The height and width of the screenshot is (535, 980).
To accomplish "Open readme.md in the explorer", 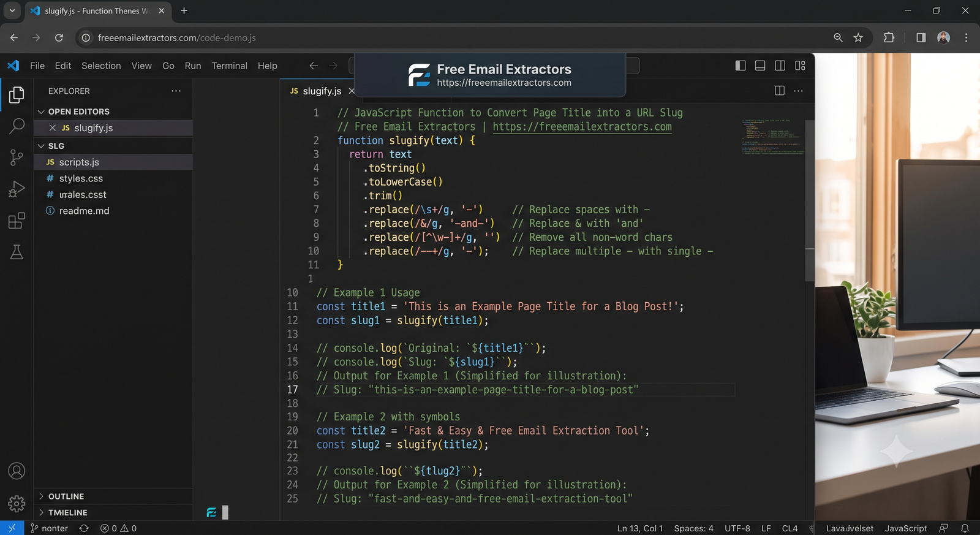I will (113, 210).
